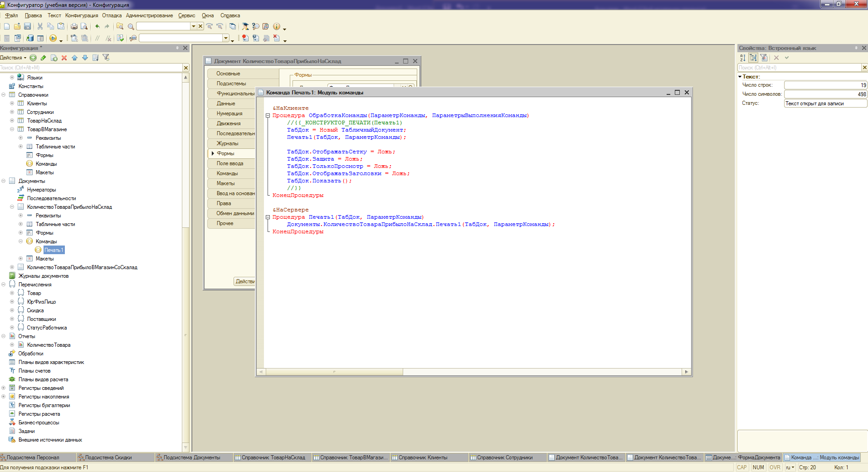
Task: Click the Syntax check icon
Action: 120,38
